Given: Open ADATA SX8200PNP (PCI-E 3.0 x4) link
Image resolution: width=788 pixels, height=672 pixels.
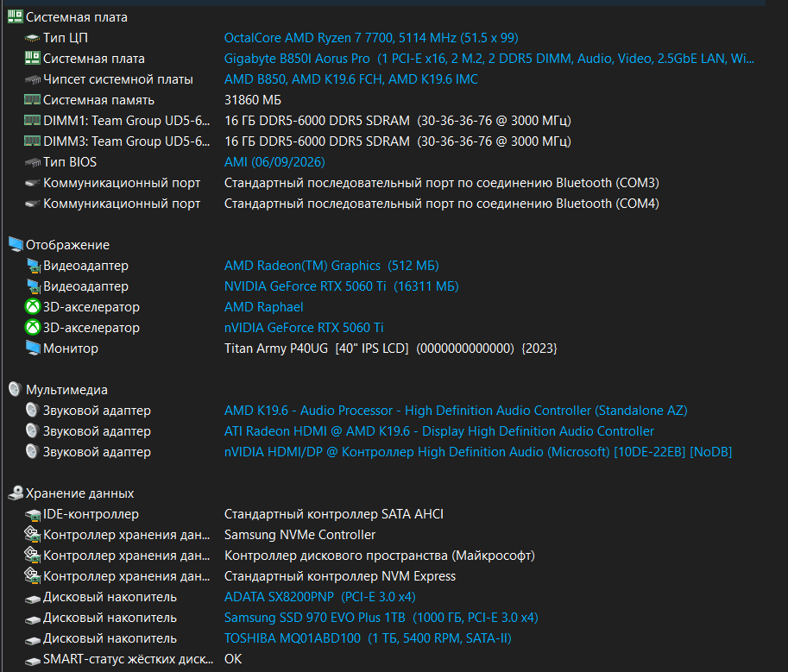Looking at the screenshot, I should pos(319,596).
